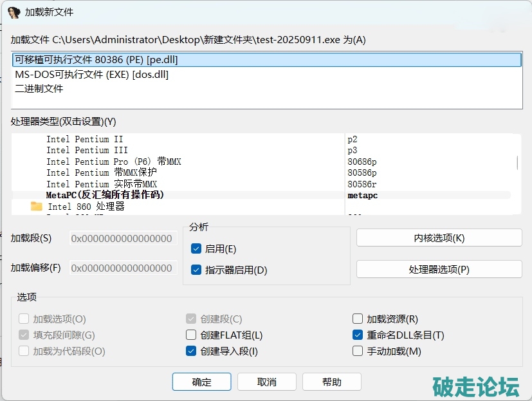Toggle 启用(E) analysis checkbox
The width and height of the screenshot is (532, 401).
[x=197, y=249]
